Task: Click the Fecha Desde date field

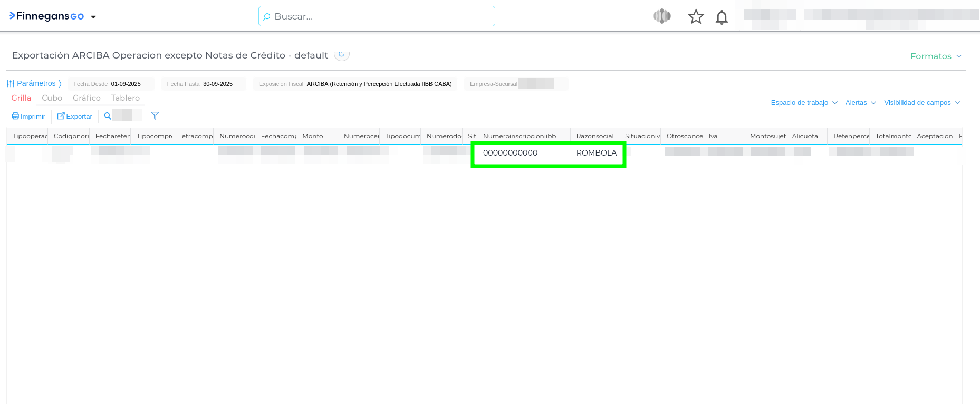Action: tap(126, 84)
